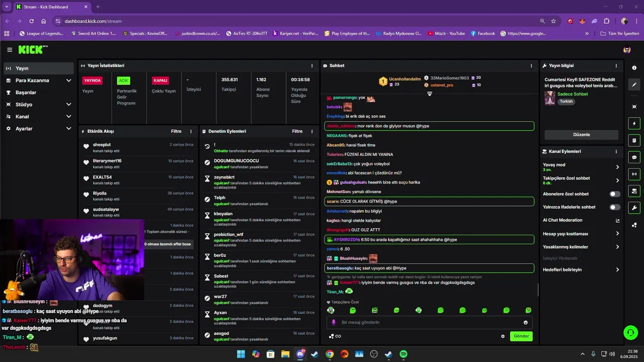The image size is (644, 362).
Task: Click user sheeplut in activity feed
Action: 102,145
